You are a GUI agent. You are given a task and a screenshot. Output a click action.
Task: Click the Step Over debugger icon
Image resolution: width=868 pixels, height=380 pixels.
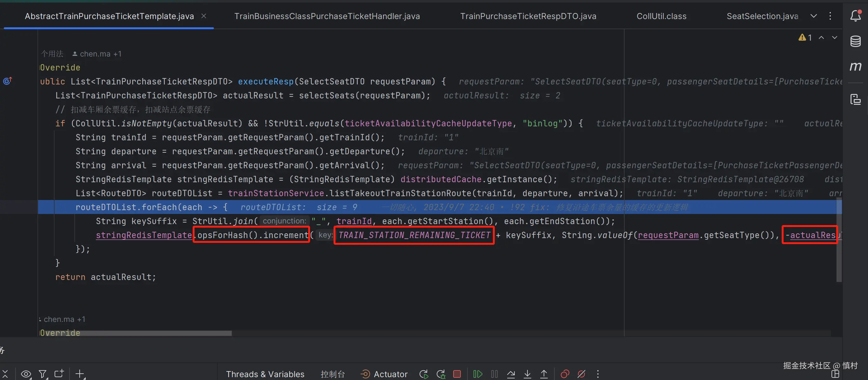pos(511,374)
